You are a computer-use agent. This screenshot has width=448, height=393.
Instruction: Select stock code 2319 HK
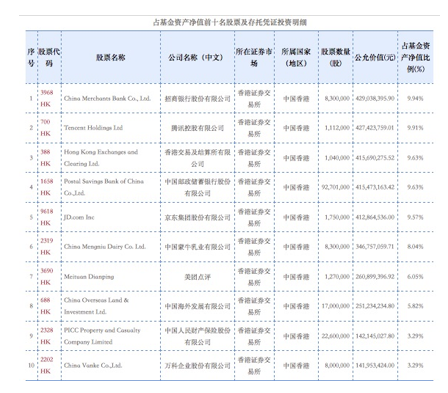pyautogui.click(x=47, y=246)
